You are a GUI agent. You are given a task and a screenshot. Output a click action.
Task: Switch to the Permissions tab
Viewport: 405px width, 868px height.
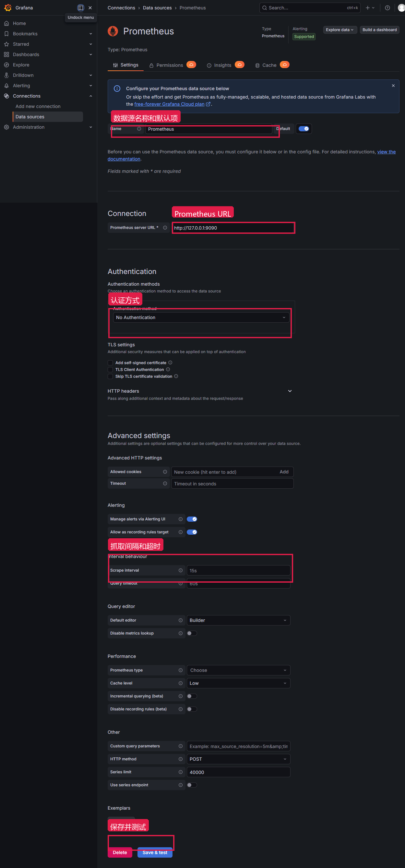tap(173, 65)
